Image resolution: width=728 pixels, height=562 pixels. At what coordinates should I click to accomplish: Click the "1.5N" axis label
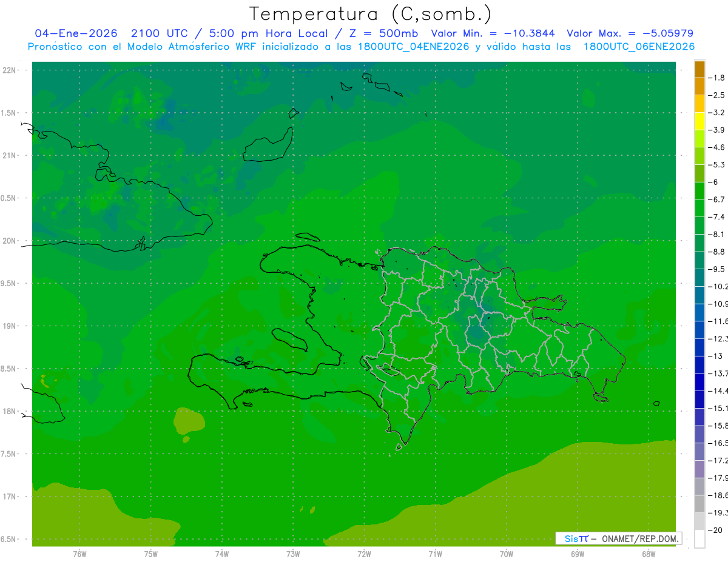click(x=9, y=113)
